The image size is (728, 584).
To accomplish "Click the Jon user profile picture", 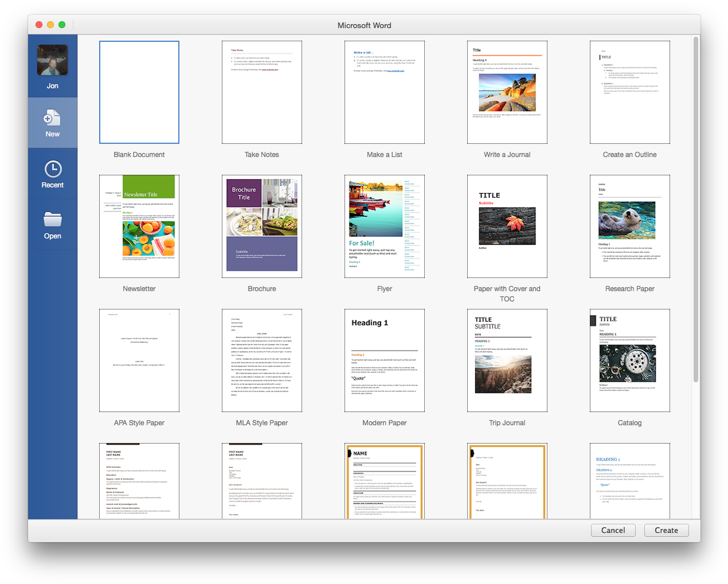I will [x=53, y=60].
